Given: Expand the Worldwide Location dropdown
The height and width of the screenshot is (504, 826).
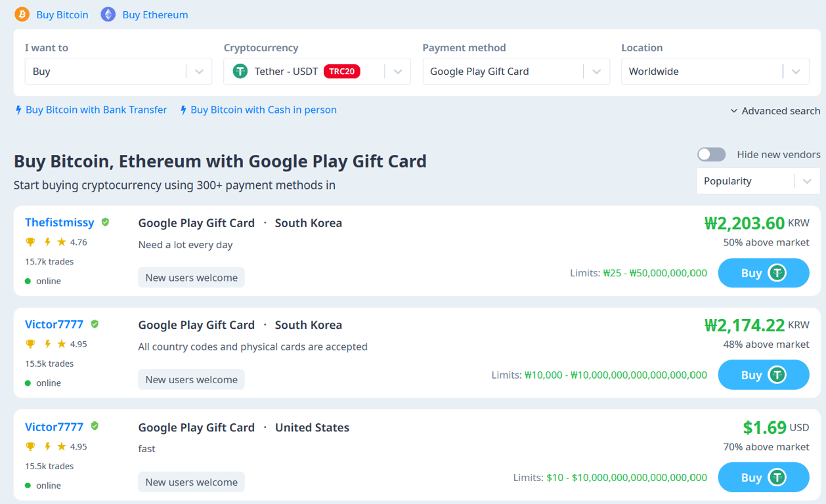Looking at the screenshot, I should [795, 71].
